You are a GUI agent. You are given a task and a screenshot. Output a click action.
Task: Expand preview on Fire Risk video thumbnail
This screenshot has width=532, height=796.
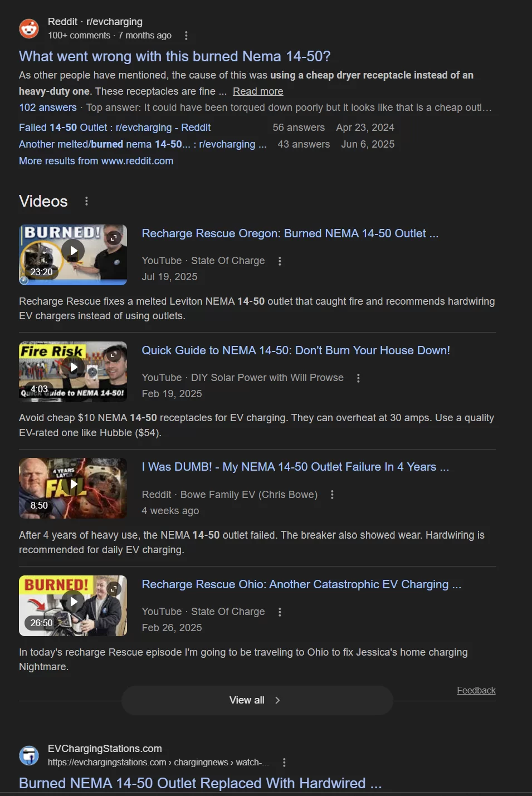click(x=114, y=355)
